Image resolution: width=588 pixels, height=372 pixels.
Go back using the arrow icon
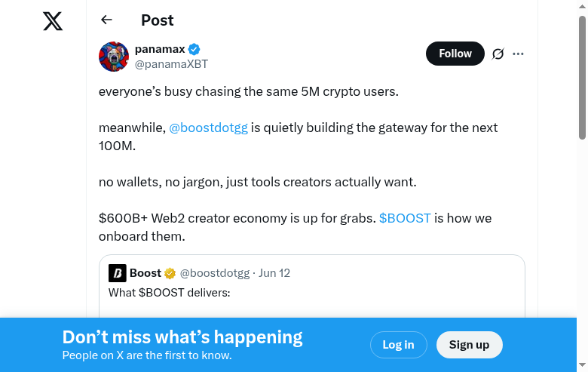pyautogui.click(x=106, y=20)
